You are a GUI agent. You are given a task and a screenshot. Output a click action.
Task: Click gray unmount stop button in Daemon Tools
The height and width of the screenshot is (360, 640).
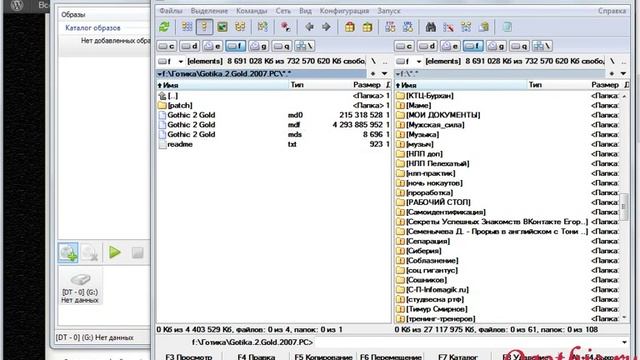click(x=138, y=253)
